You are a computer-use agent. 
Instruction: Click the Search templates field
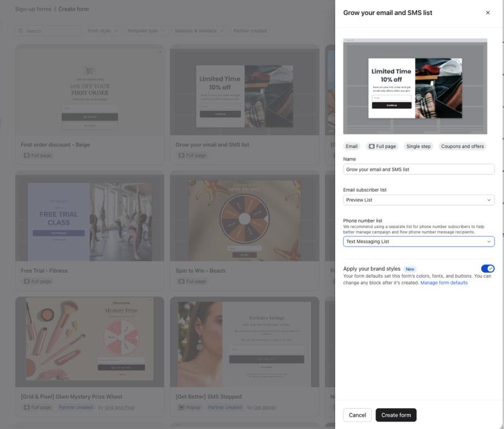click(x=49, y=31)
